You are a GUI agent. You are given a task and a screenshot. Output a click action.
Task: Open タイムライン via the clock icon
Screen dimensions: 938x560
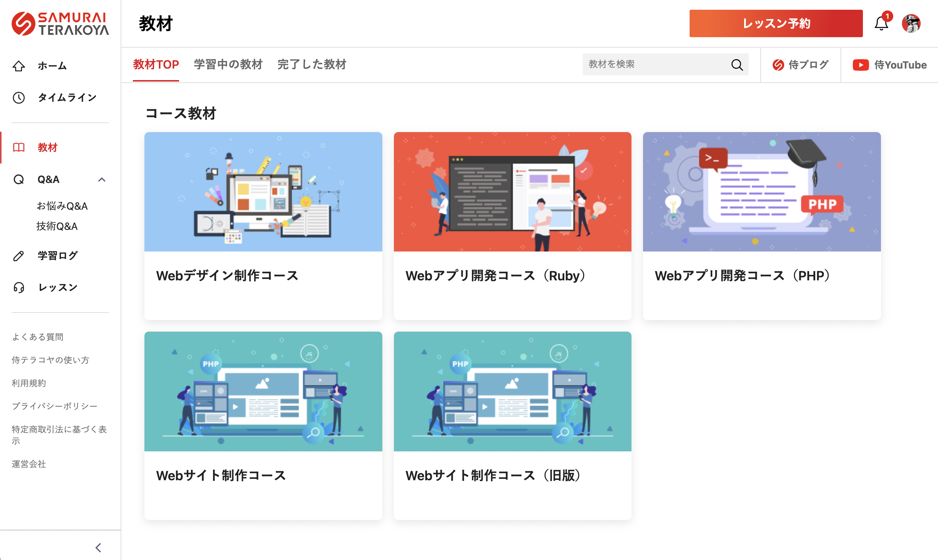19,98
